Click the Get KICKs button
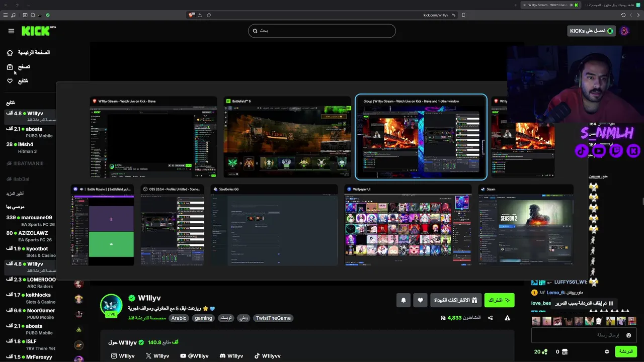The width and height of the screenshot is (644, 362). (591, 31)
